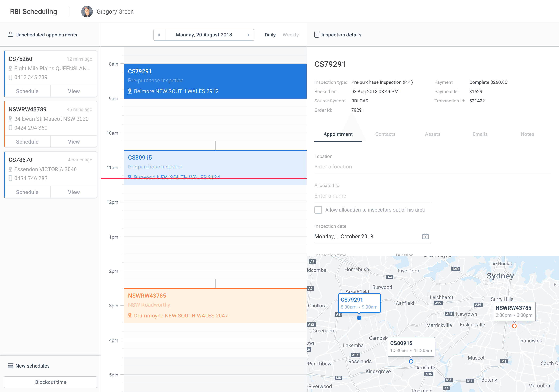Select Daily calendar view

[x=270, y=35]
